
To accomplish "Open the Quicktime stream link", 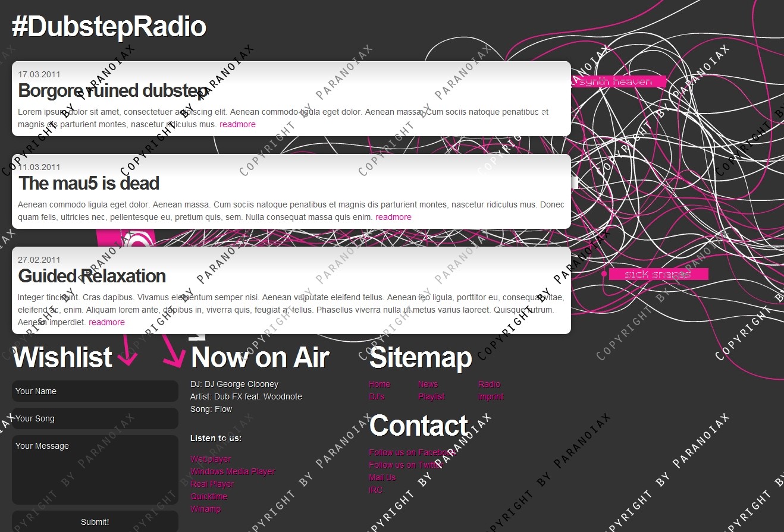I will pyautogui.click(x=209, y=496).
